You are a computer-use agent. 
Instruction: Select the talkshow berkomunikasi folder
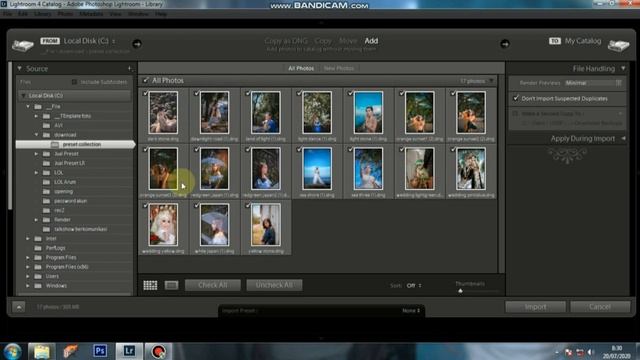[80, 229]
